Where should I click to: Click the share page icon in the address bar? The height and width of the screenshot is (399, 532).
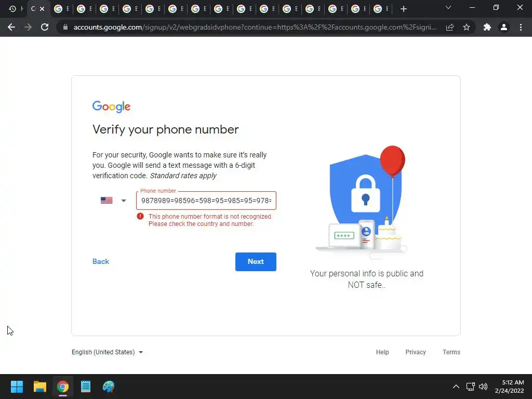click(450, 27)
